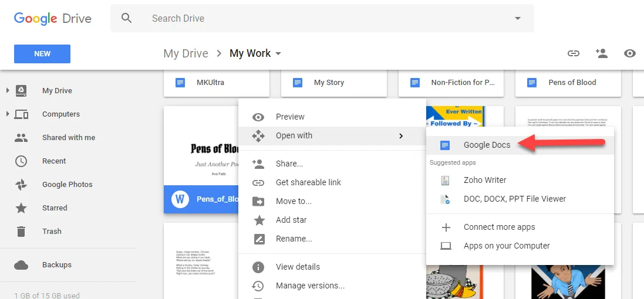The height and width of the screenshot is (299, 644).
Task: Choose Share... from the context menu
Action: tap(332, 164)
